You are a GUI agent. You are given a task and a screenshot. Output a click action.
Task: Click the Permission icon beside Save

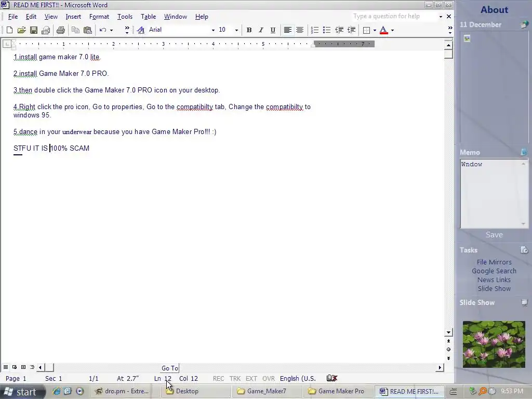pyautogui.click(x=46, y=30)
